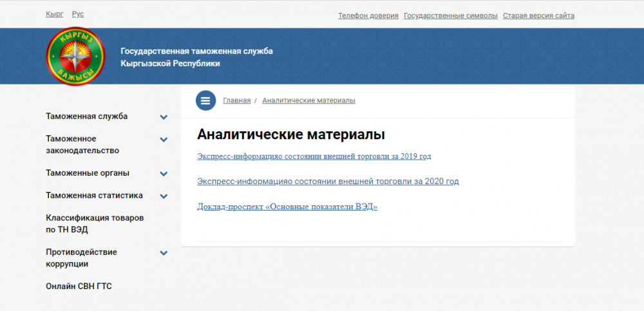The height and width of the screenshot is (311, 644).
Task: Open Доклад-проспект «Основные показатели ВЭД»
Action: [x=287, y=207]
